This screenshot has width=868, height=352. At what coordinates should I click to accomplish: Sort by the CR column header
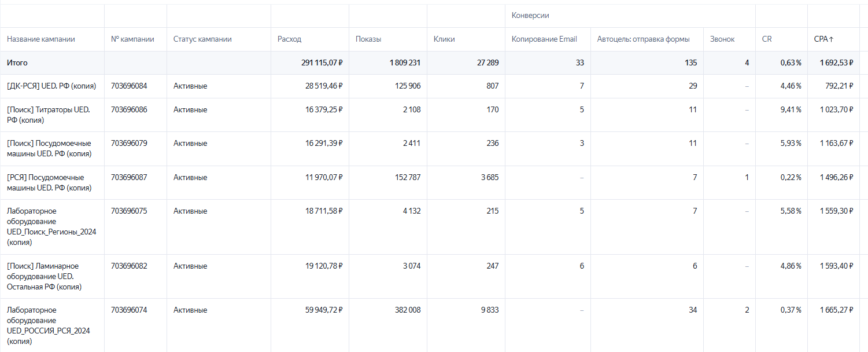tap(767, 39)
